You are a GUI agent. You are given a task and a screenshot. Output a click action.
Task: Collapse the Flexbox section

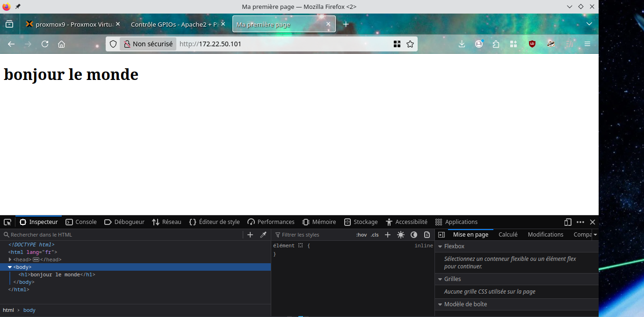(440, 246)
